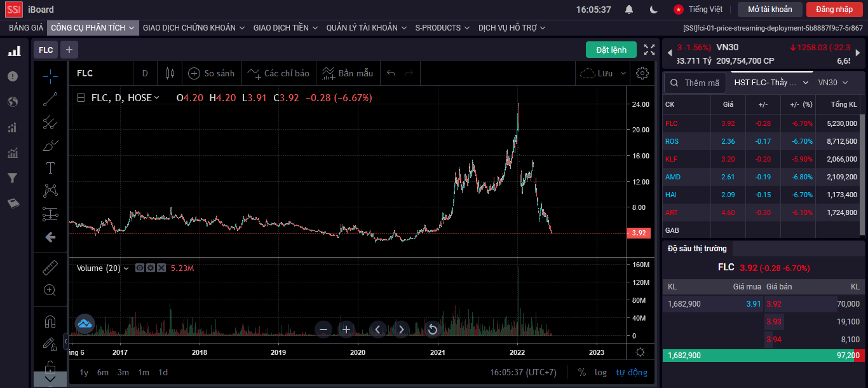Click the FLC symbol search field
Image resolution: width=868 pixels, height=388 pixels.
point(100,73)
